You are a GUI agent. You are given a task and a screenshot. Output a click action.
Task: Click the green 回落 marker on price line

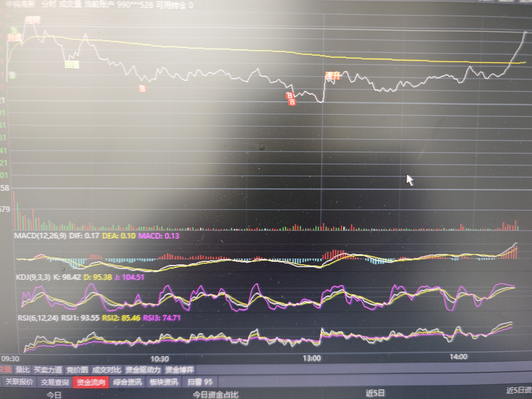point(72,64)
